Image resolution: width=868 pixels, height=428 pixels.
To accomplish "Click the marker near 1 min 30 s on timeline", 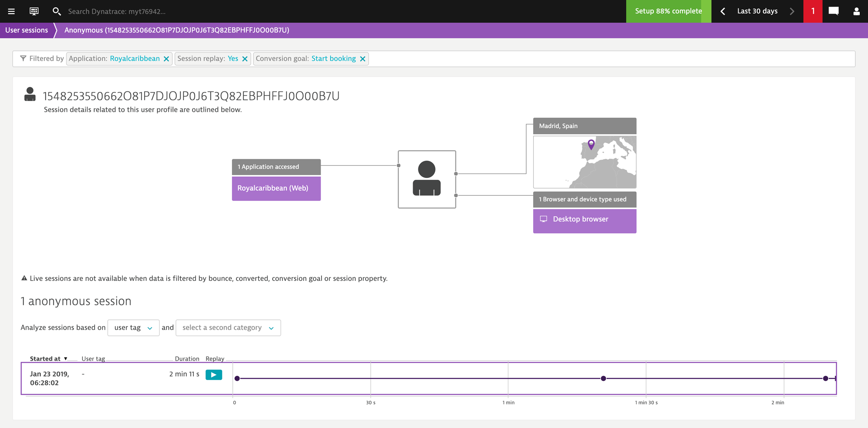I will tap(603, 378).
